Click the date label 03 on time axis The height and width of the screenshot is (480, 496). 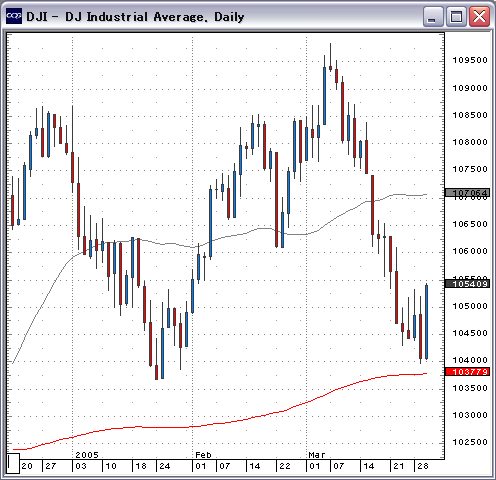[81, 466]
